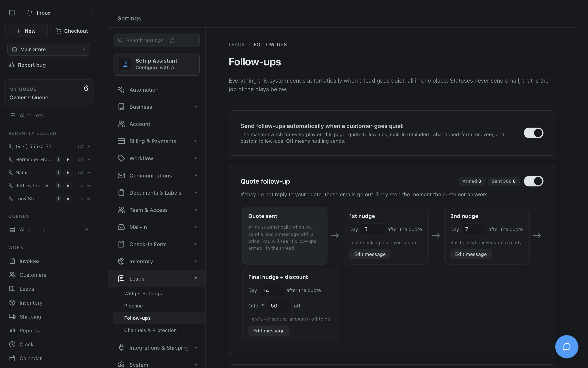Image resolution: width=588 pixels, height=368 pixels.
Task: Expand Billing & Payments section
Action: [195, 141]
